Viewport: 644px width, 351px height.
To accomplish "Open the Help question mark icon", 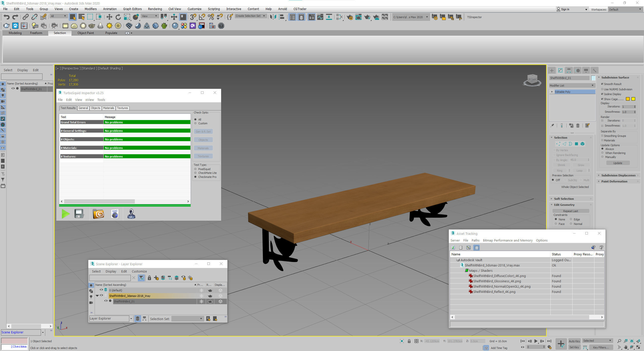I will click(x=221, y=26).
